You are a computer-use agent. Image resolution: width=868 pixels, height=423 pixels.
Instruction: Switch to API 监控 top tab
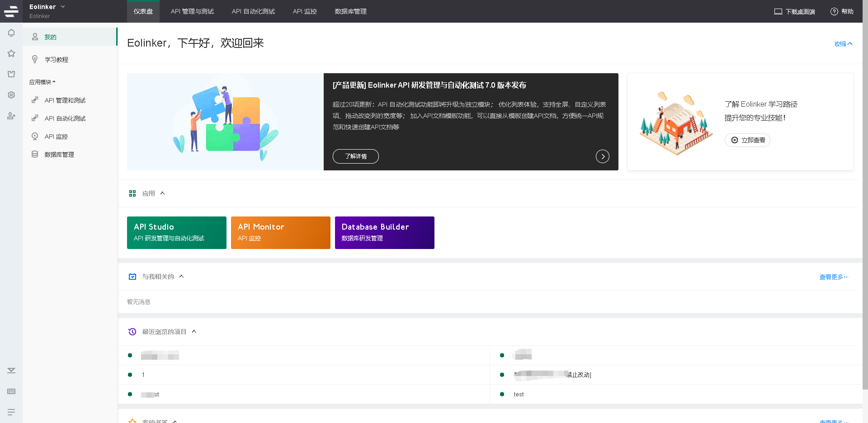point(305,11)
